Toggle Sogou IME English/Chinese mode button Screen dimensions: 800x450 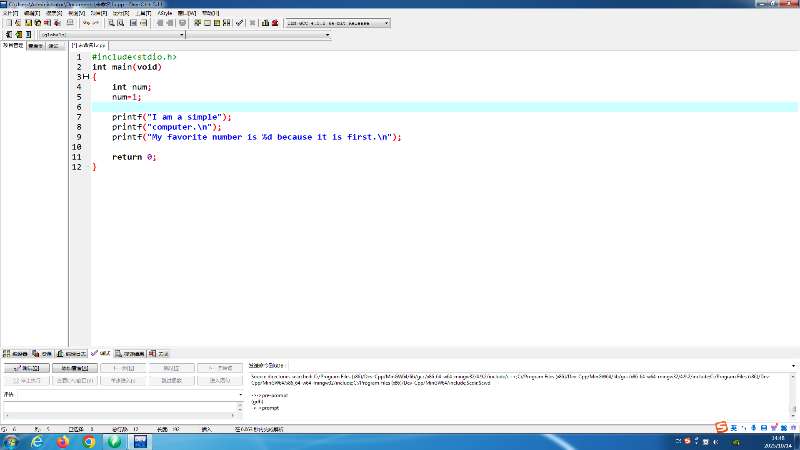(734, 428)
